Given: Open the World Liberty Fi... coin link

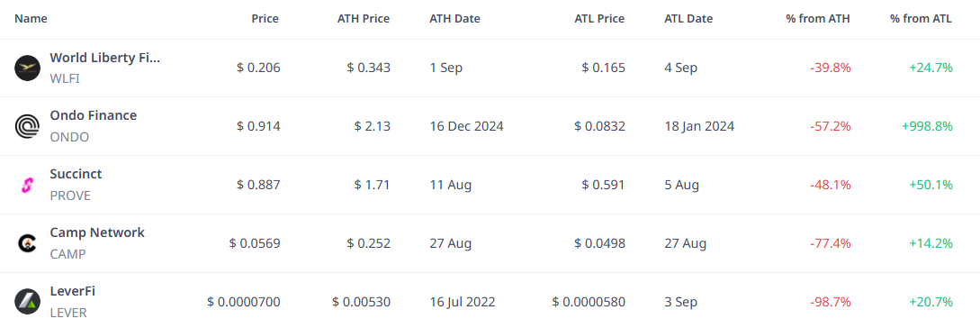Looking at the screenshot, I should tap(105, 59).
